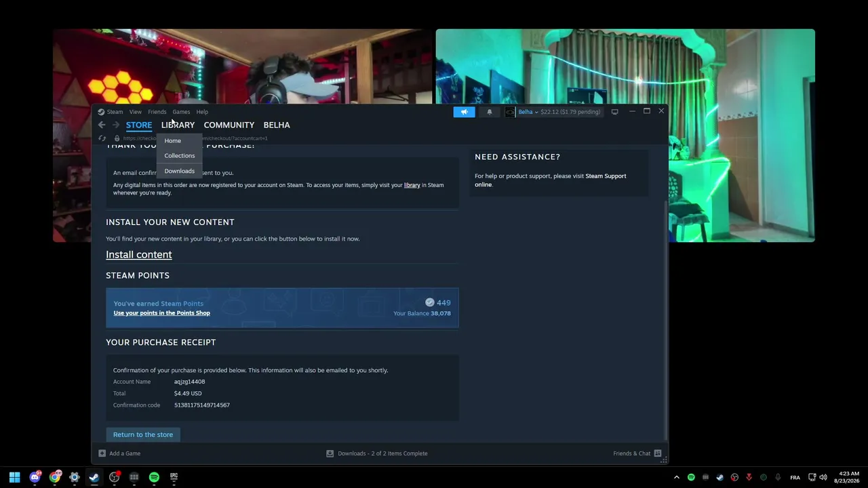
Task: Open Downloads status at bottom bar
Action: 377,453
